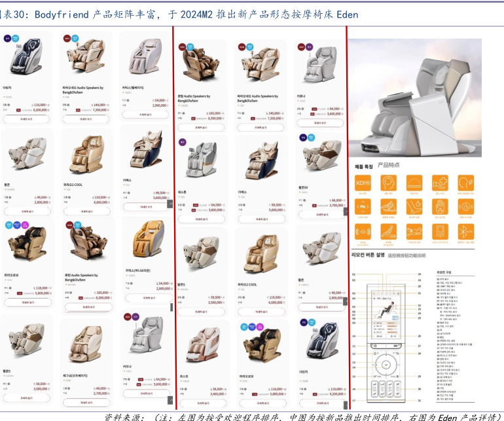Click the sound wave speaker feature icon
The height and width of the screenshot is (421, 504).
click(x=363, y=231)
